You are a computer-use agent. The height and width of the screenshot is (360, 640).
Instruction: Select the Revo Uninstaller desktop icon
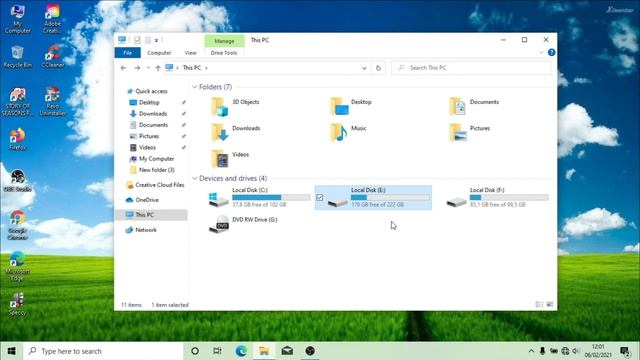[x=53, y=101]
